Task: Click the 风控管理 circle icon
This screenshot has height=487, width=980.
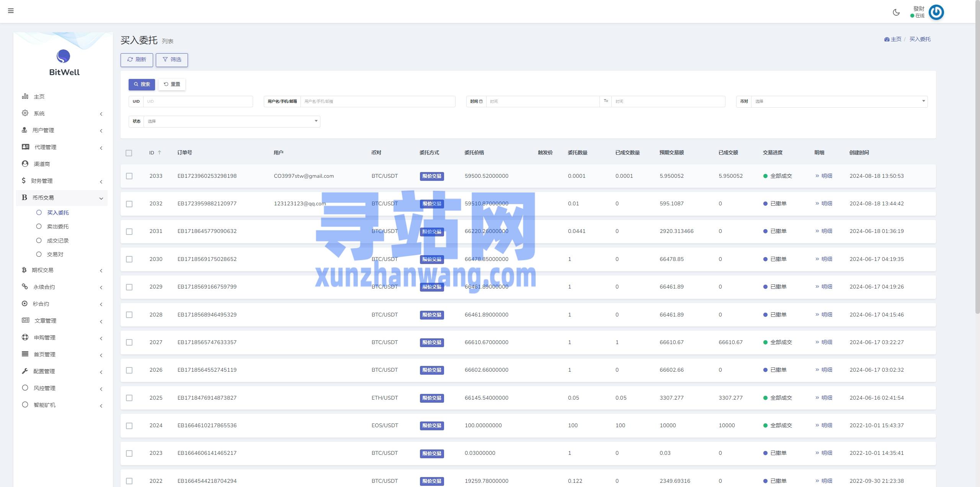Action: coord(25,388)
